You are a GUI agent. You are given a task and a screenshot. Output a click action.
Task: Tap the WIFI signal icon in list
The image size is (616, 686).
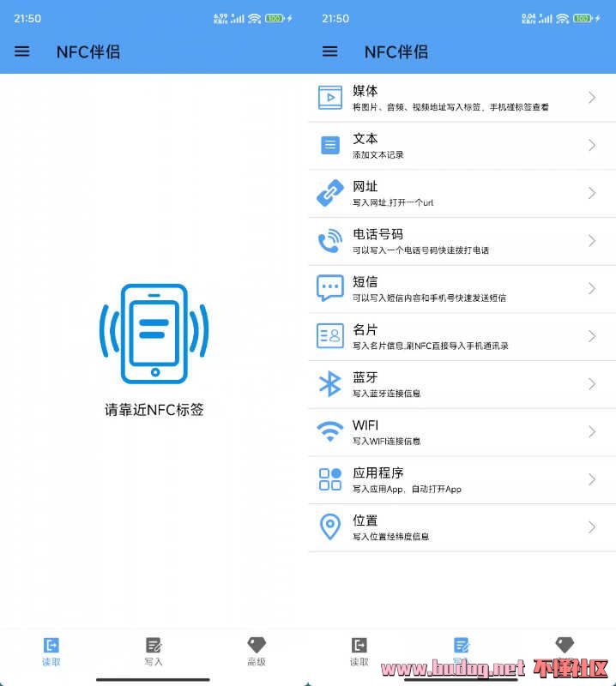pyautogui.click(x=330, y=431)
